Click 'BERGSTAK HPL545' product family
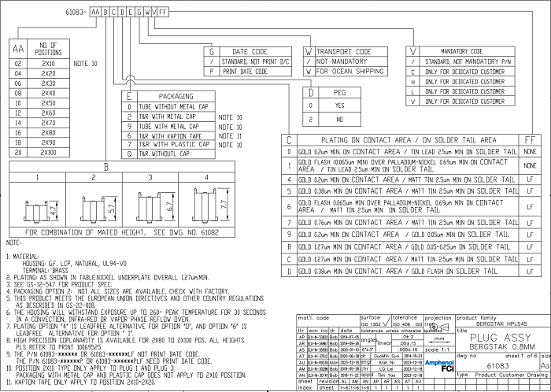Image resolution: width=551 pixels, height=392 pixels. [502, 324]
